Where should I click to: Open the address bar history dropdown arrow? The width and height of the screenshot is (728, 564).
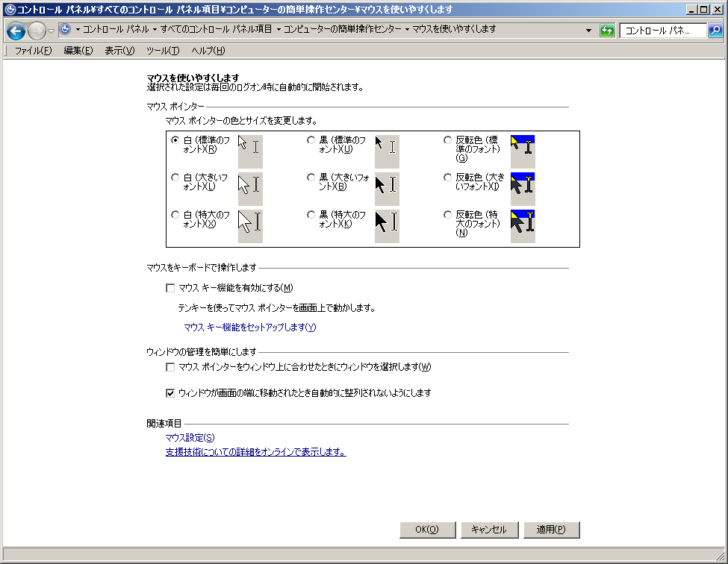[589, 31]
